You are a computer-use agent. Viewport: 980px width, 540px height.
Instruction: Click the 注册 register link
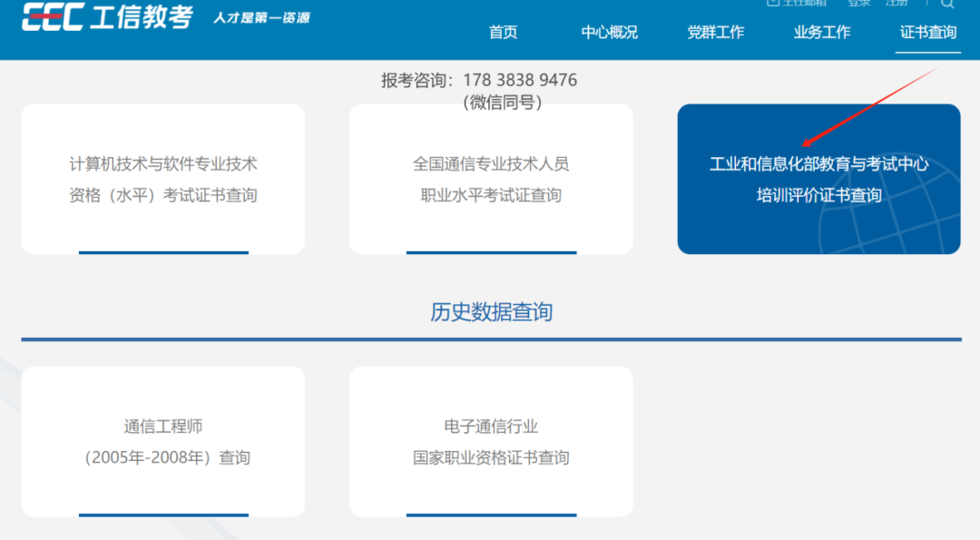(x=897, y=3)
